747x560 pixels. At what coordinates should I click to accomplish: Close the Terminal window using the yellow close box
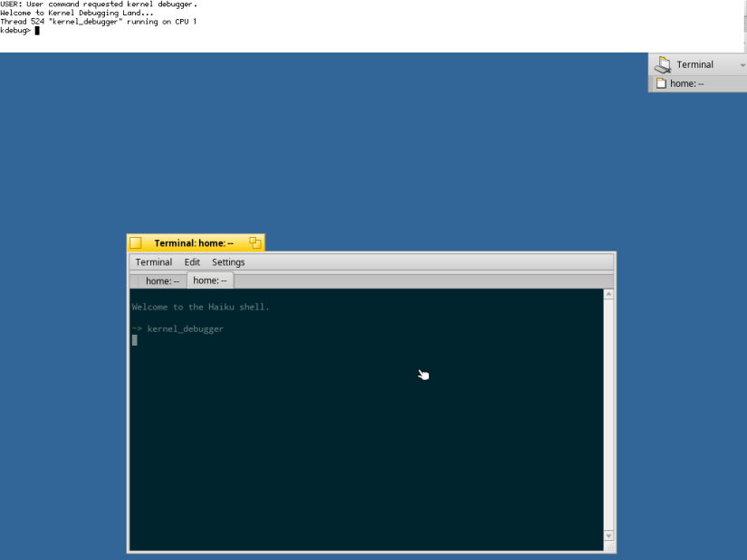[x=136, y=242]
